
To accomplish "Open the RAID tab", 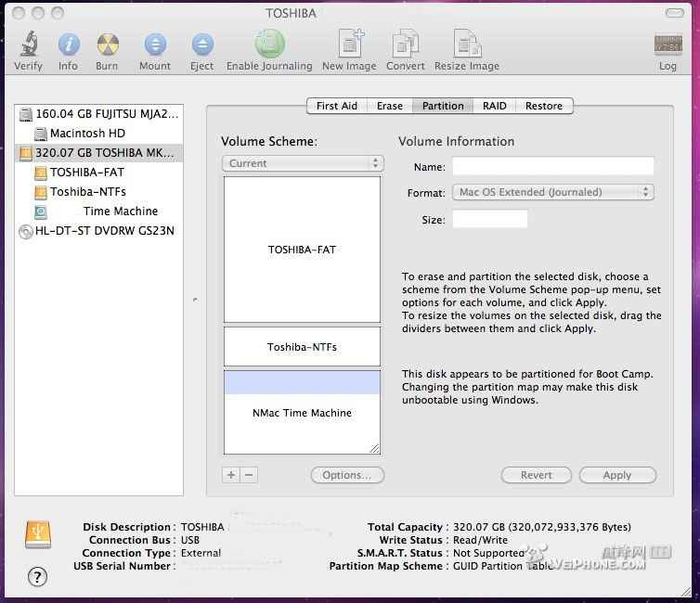I will (494, 106).
